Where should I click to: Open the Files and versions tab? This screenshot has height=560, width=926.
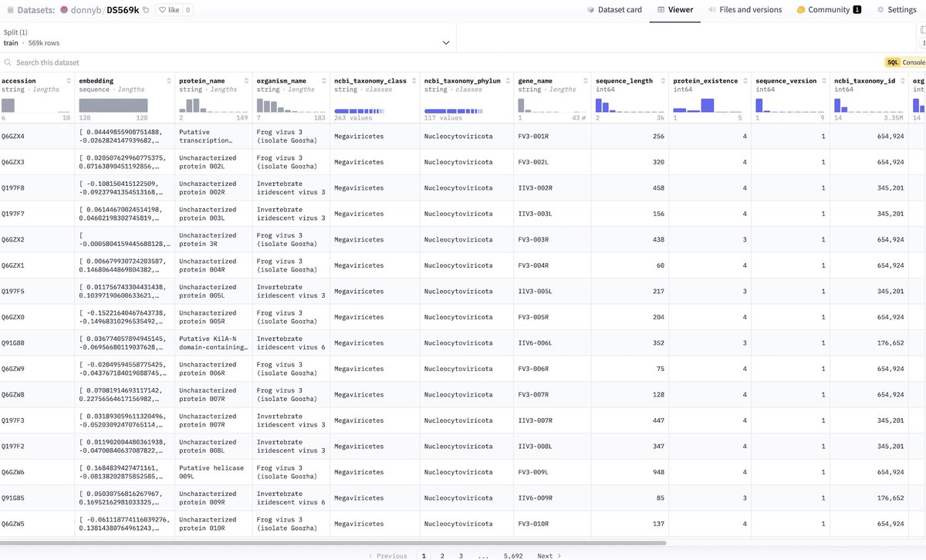click(x=745, y=10)
